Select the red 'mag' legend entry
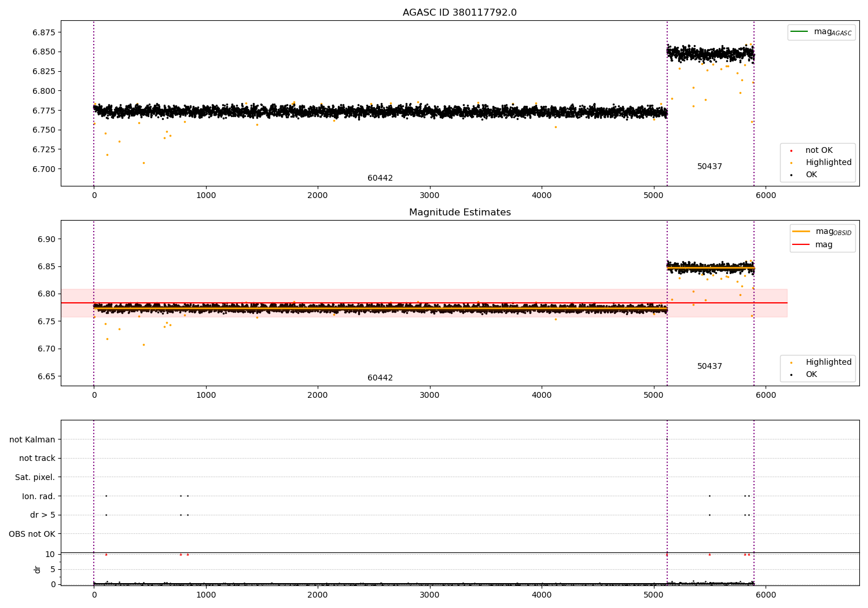Viewport: 868px width, 608px height. (x=812, y=244)
